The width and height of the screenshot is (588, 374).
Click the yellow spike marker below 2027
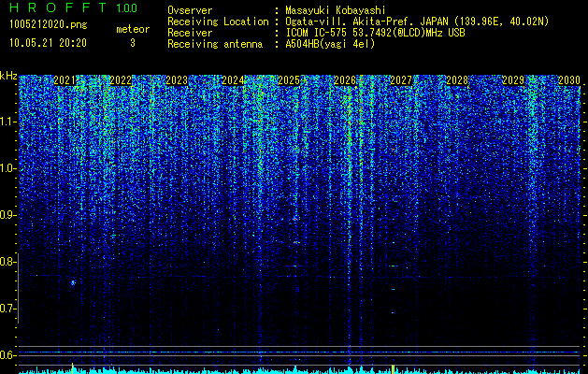point(393,368)
